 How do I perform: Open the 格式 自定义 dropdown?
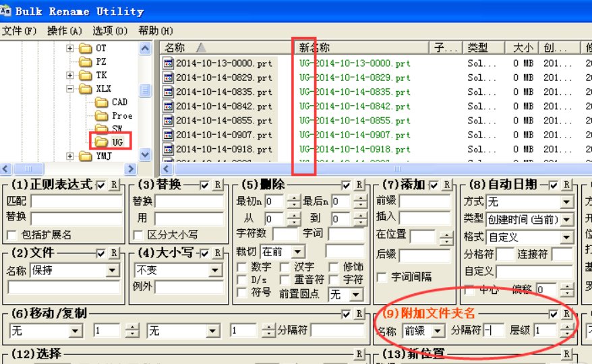tap(566, 237)
